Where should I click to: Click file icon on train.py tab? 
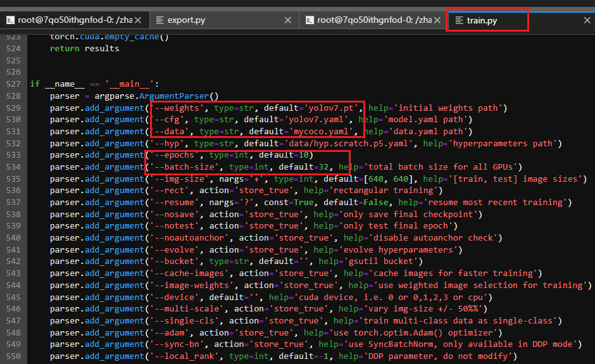pyautogui.click(x=459, y=20)
